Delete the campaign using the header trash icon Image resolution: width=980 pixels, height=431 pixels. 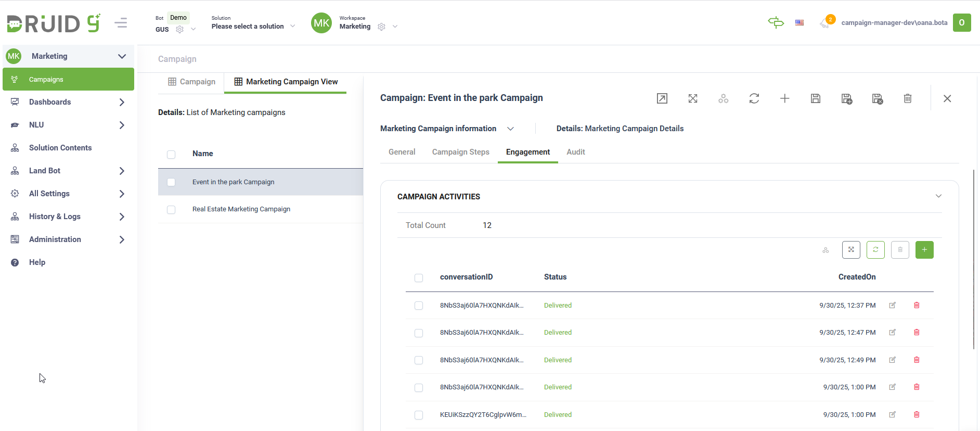tap(907, 98)
